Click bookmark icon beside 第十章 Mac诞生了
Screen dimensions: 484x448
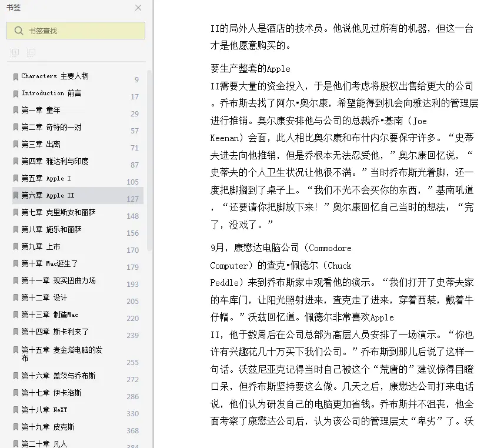[x=16, y=263]
